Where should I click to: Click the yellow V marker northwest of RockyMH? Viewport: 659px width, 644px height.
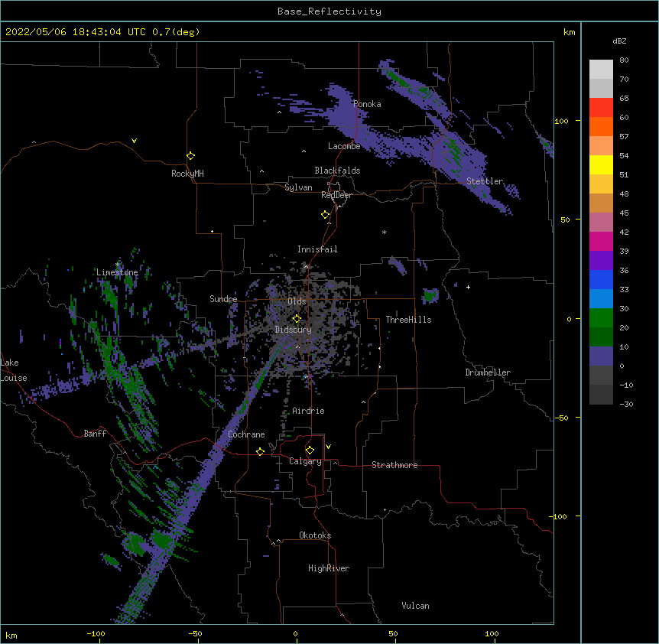pyautogui.click(x=134, y=141)
